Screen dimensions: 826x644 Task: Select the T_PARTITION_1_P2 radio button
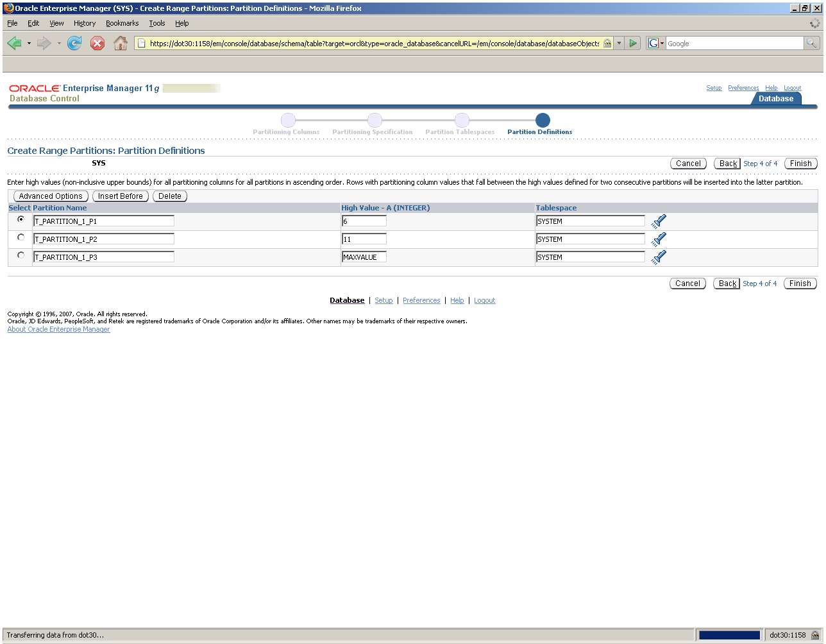click(21, 237)
